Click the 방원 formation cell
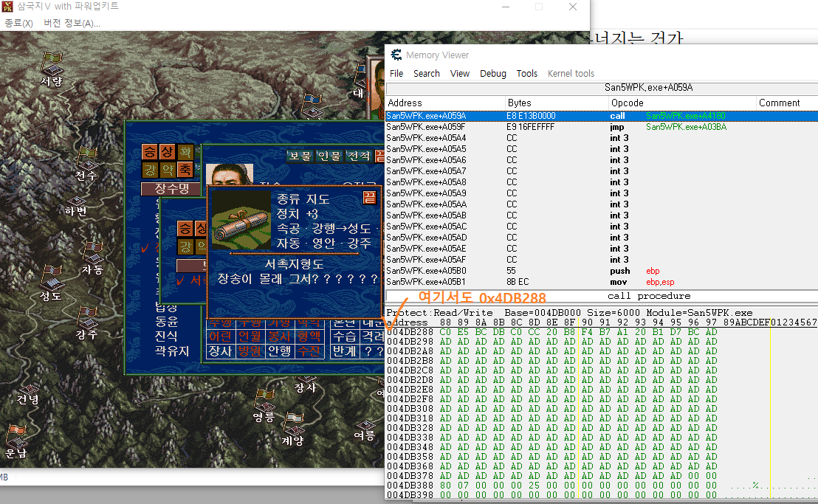This screenshot has height=504, width=818. coord(250,351)
